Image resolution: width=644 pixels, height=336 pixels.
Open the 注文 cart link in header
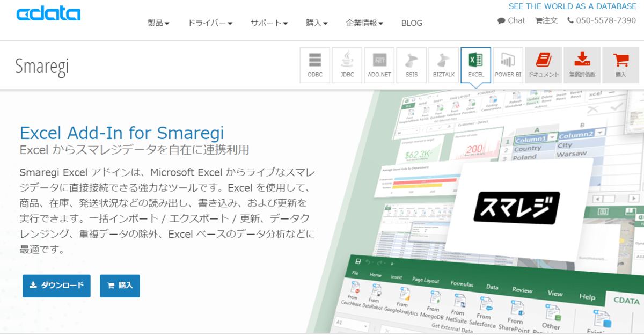click(546, 20)
